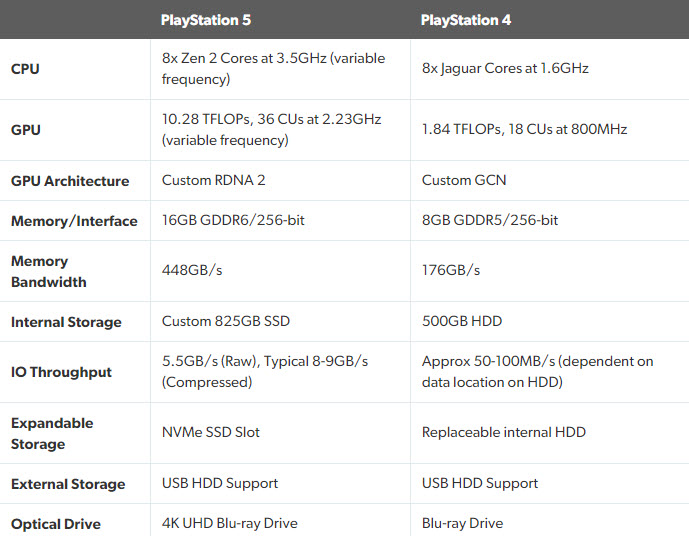
Task: Click the '4K UHD Blu-ray Drive' cell
Action: [230, 523]
